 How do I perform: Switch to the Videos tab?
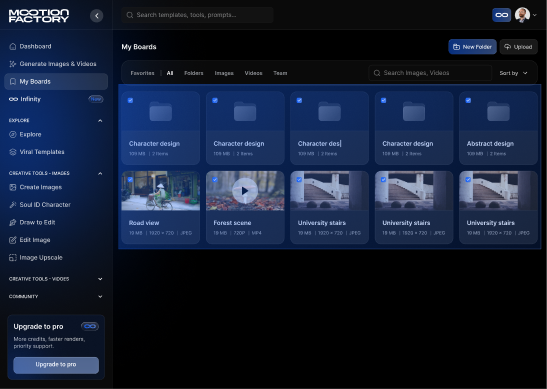tap(253, 73)
